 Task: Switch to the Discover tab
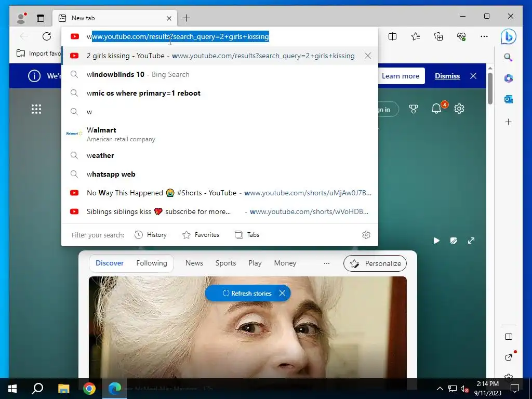coord(110,263)
